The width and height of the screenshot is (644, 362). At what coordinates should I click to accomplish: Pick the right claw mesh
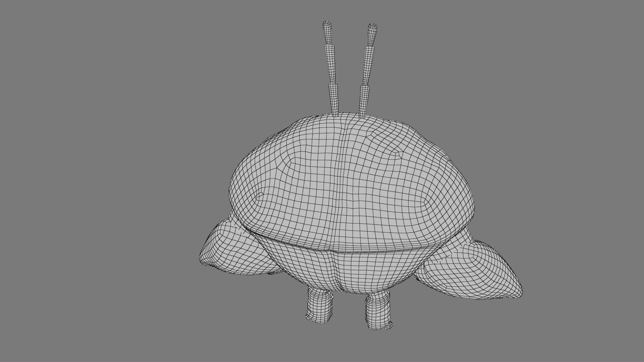(470, 271)
